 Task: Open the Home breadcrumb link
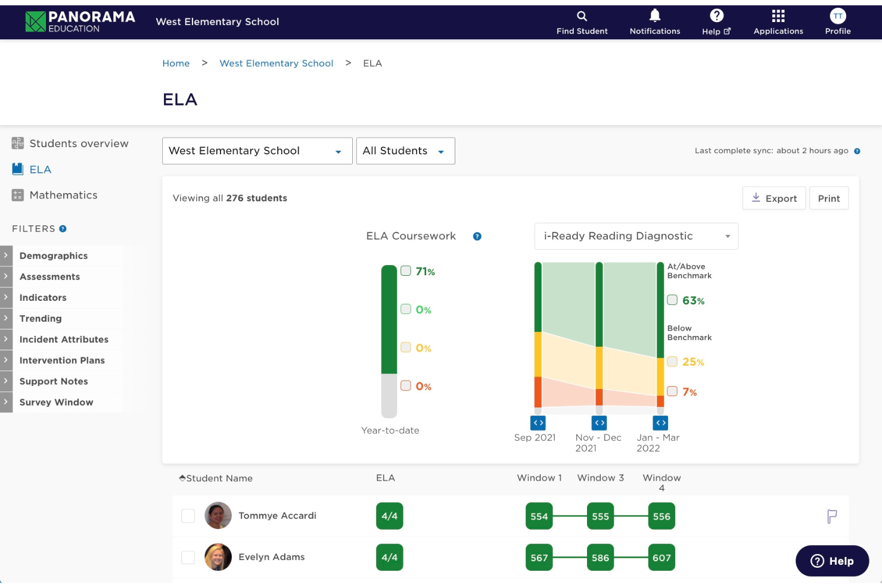(x=176, y=63)
